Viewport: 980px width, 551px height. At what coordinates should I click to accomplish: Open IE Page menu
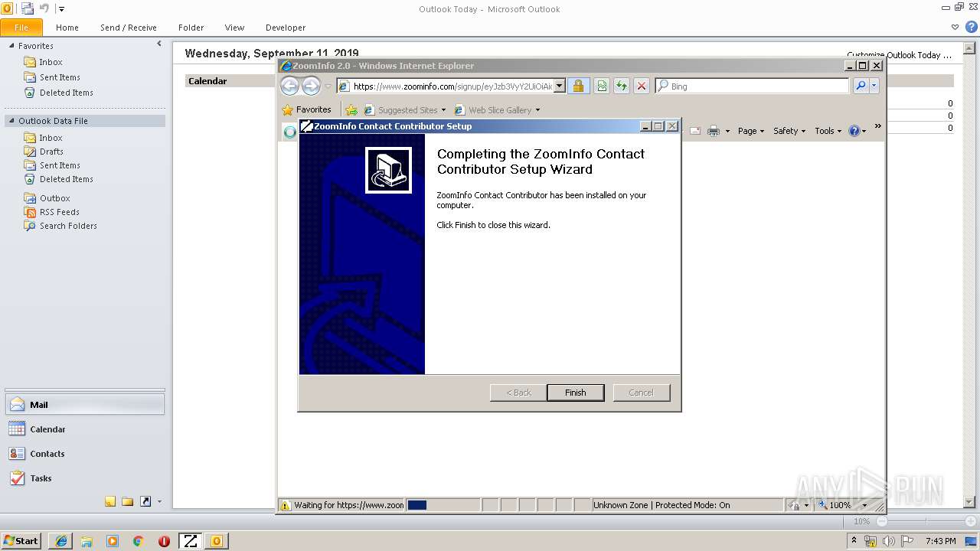click(751, 131)
